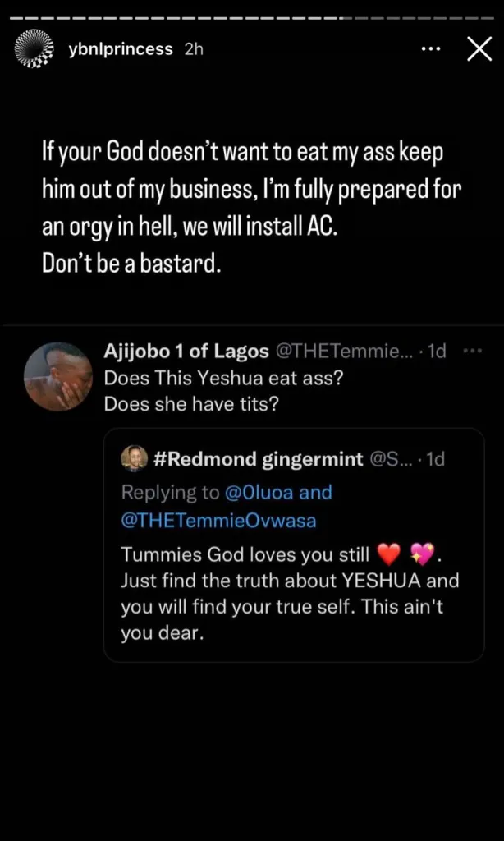The height and width of the screenshot is (841, 504).
Task: Open ybnlprincess profile picture
Action: [x=34, y=50]
